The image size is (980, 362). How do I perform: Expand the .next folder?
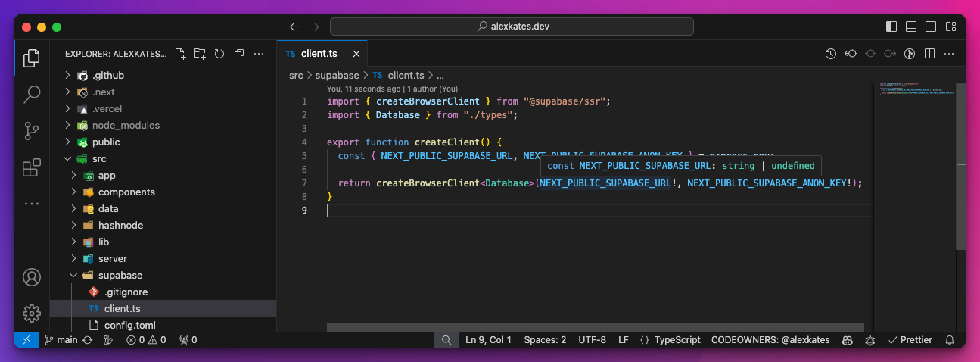163,92
